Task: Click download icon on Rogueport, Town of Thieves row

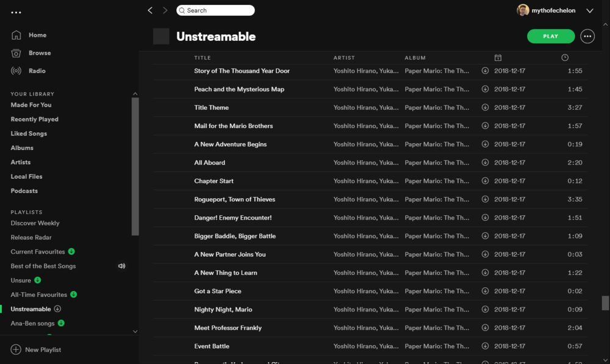Action: point(485,199)
